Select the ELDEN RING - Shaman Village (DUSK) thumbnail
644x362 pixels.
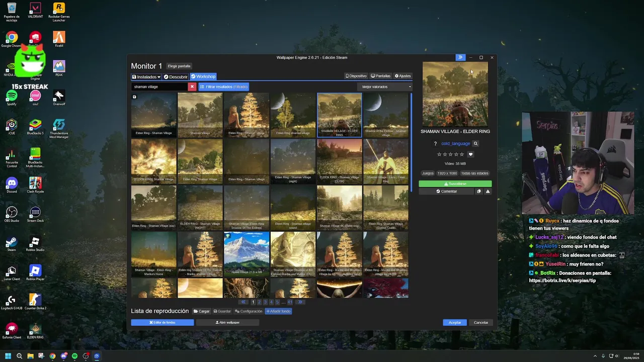(x=339, y=161)
